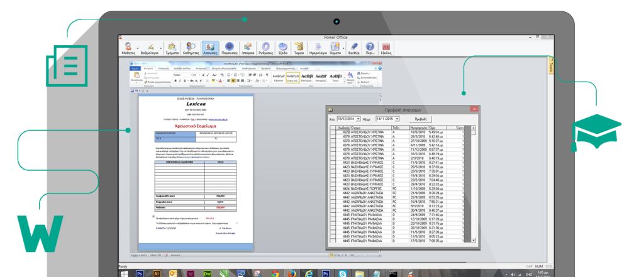Open the Από start date dropdown
The height and width of the screenshot is (277, 644).
click(x=358, y=119)
